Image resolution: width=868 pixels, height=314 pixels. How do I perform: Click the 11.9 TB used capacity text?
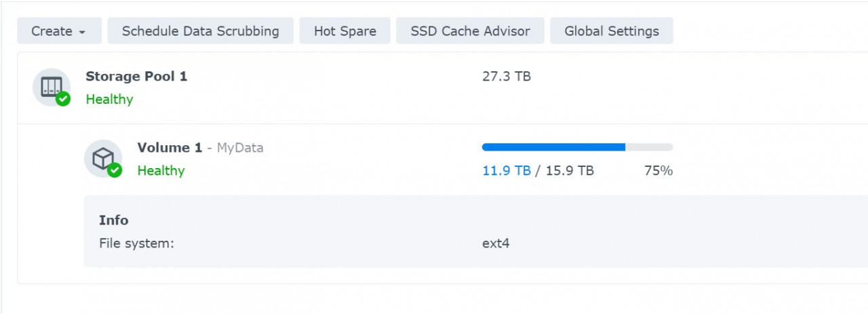506,171
